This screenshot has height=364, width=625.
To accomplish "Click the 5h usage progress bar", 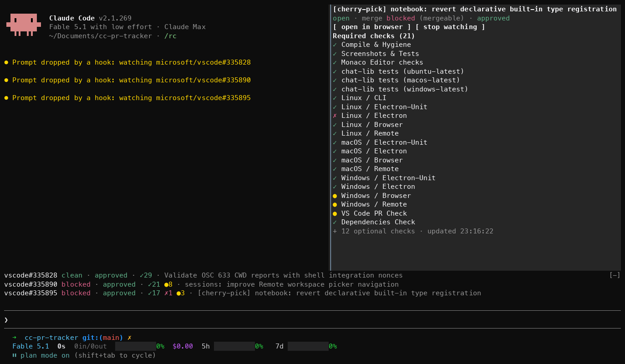I will tap(234, 346).
